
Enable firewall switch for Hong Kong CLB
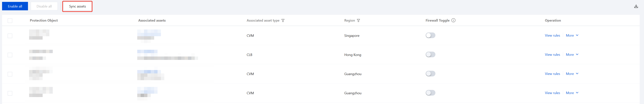430,54
